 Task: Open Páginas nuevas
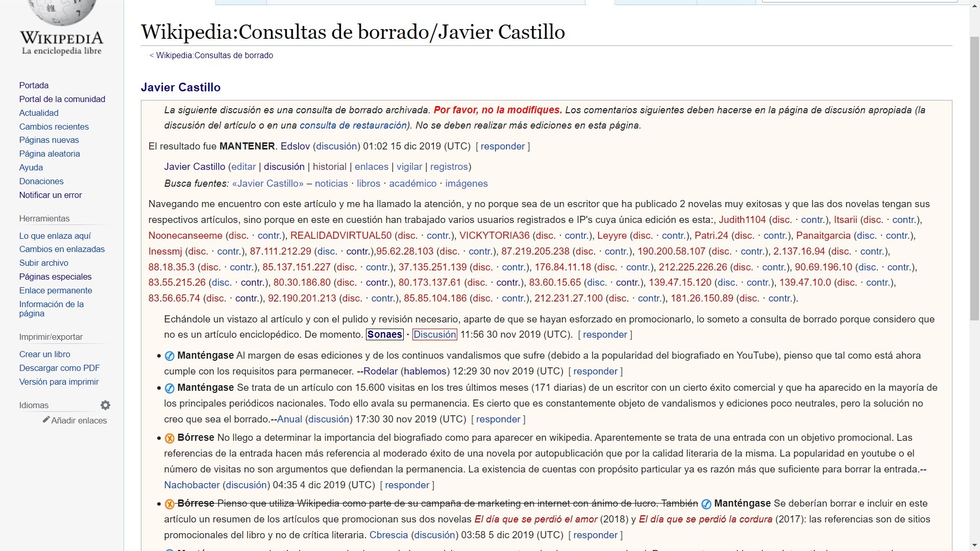point(49,140)
